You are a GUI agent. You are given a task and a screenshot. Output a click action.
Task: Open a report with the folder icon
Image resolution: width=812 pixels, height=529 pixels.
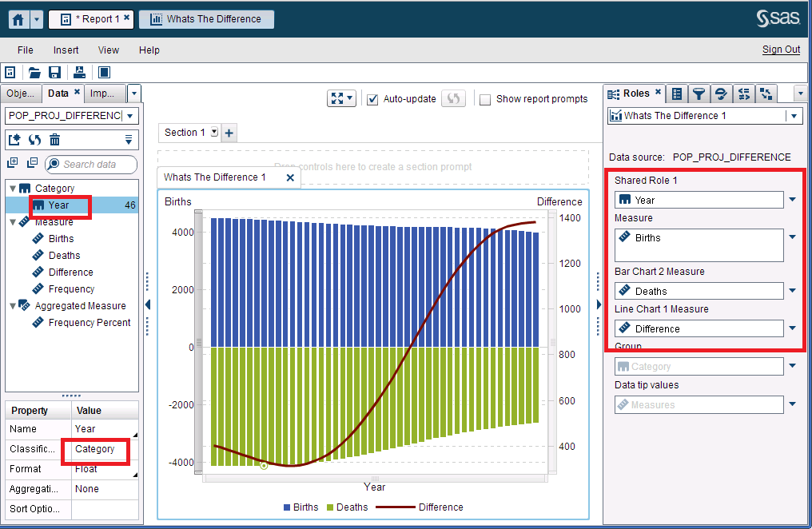(x=34, y=73)
